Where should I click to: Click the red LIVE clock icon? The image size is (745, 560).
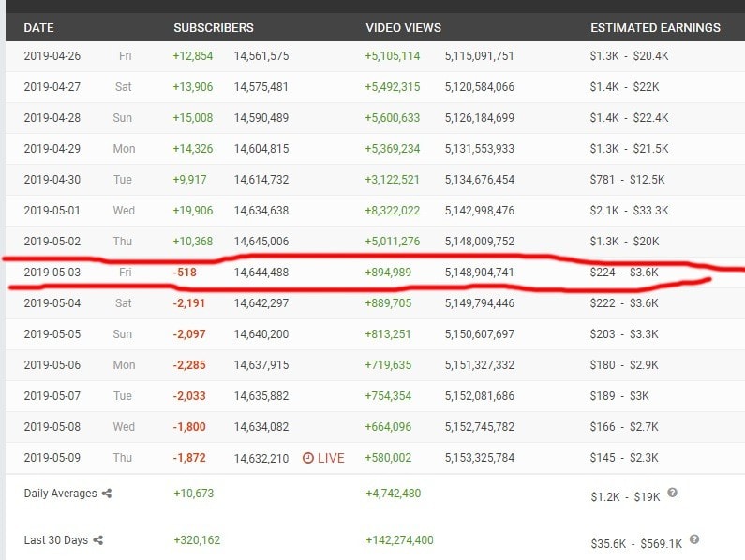(x=308, y=458)
